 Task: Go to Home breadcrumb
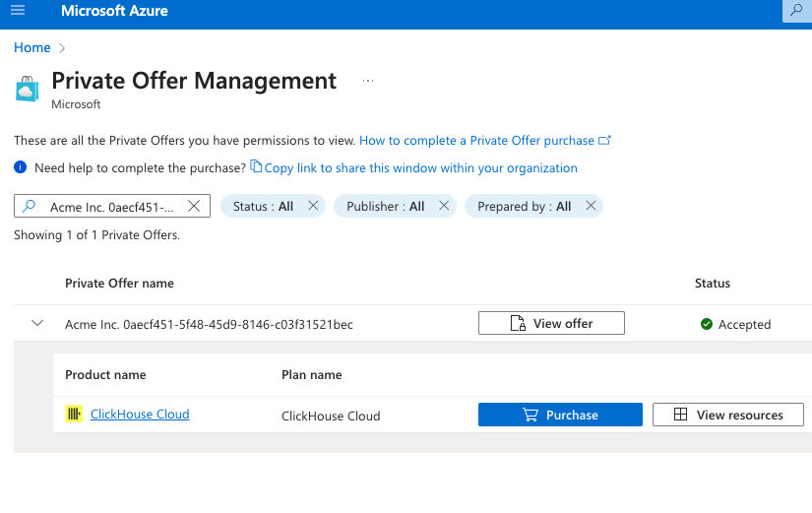point(31,47)
